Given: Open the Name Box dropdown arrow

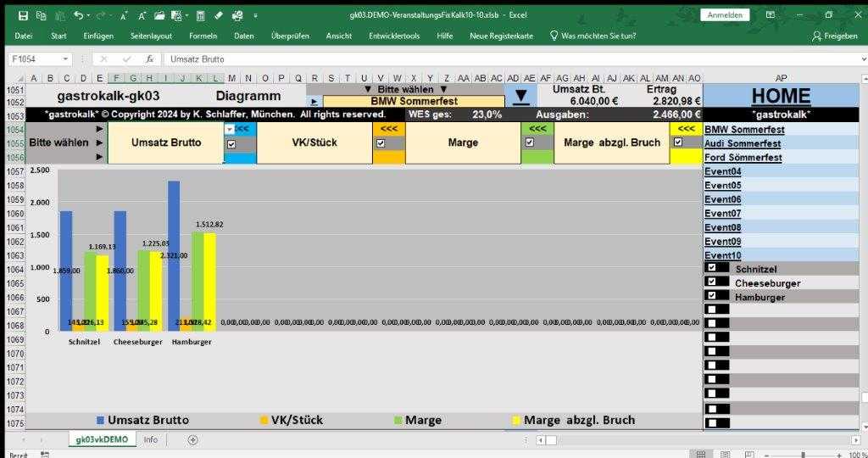Looking at the screenshot, I should 66,59.
